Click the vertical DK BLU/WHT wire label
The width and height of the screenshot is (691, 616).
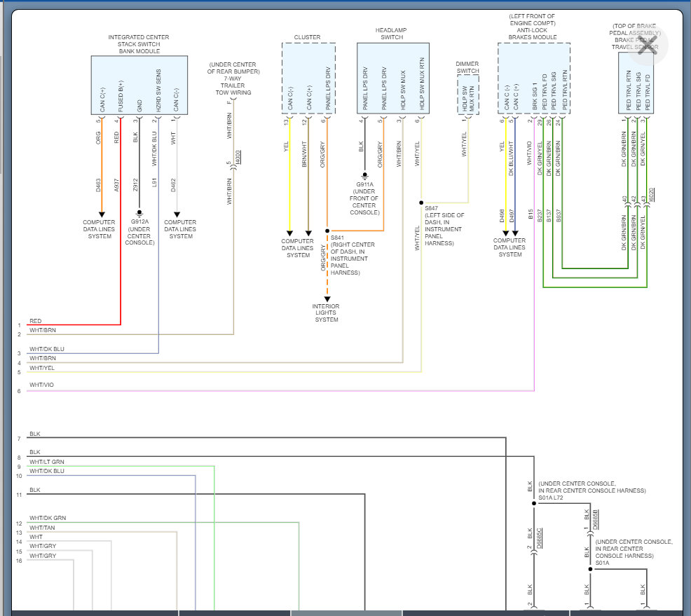click(511, 158)
